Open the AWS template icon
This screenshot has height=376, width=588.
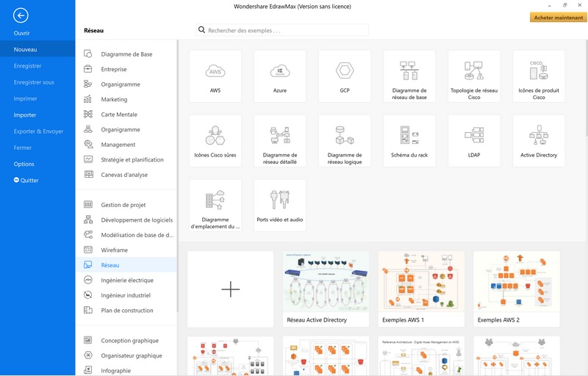215,76
